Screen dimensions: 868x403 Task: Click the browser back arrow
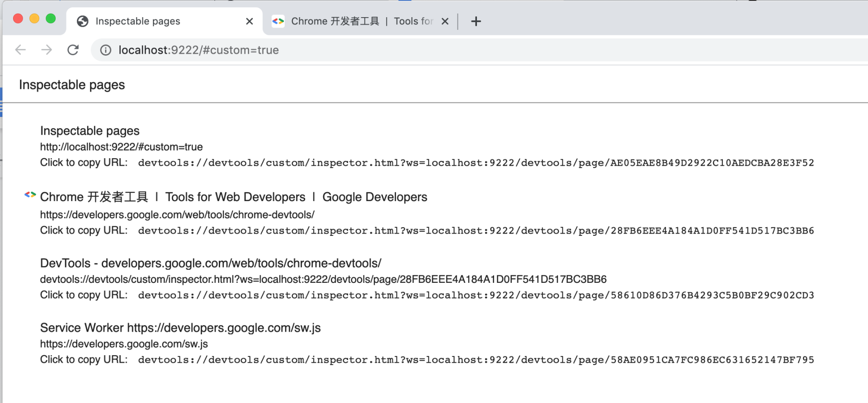[20, 50]
